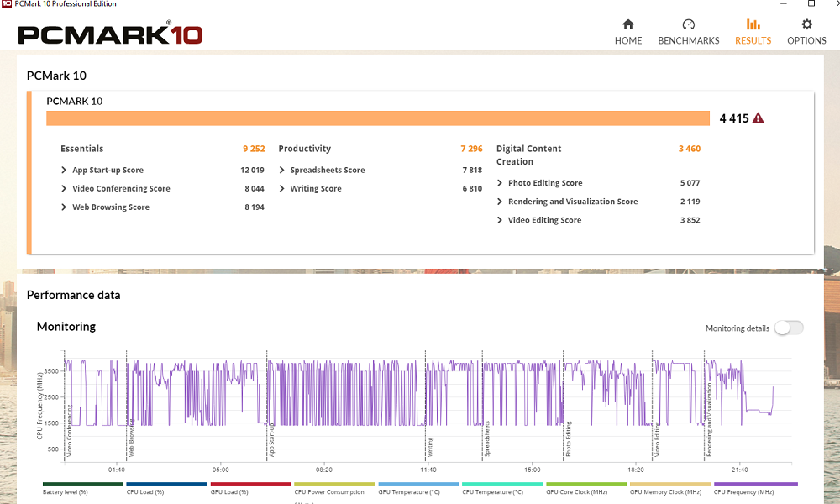Click the GPU Temperature legend color bar
Image resolution: width=840 pixels, height=504 pixels.
coord(418,484)
